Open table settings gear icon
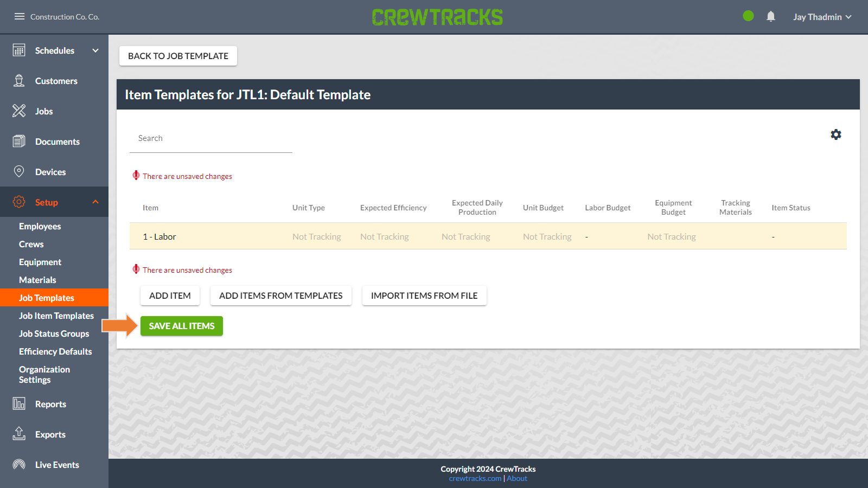868x488 pixels. [x=836, y=134]
